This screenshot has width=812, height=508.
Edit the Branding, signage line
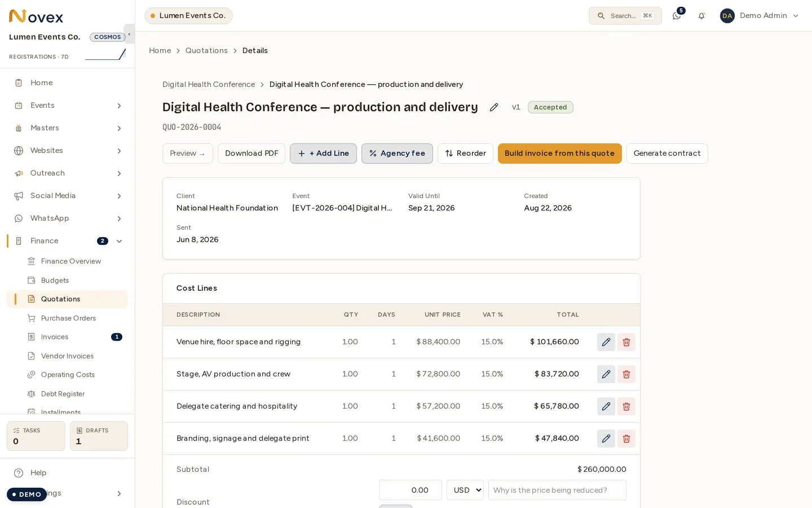pos(606,439)
